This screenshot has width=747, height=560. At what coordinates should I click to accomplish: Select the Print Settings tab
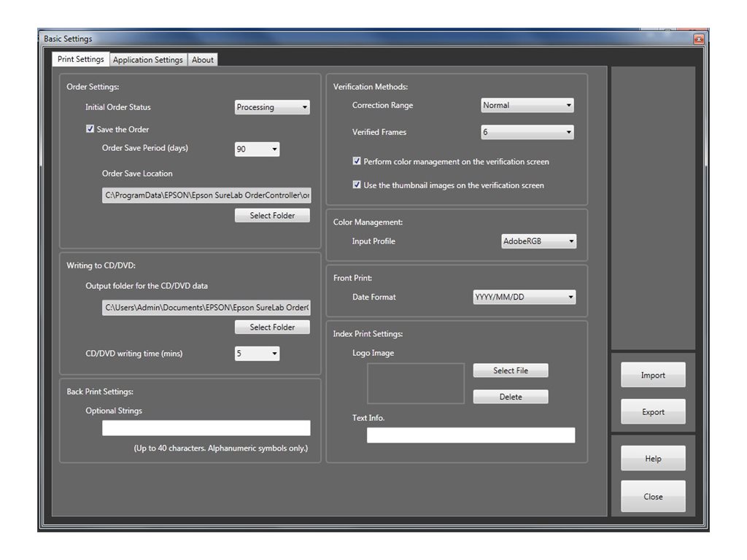pyautogui.click(x=80, y=60)
